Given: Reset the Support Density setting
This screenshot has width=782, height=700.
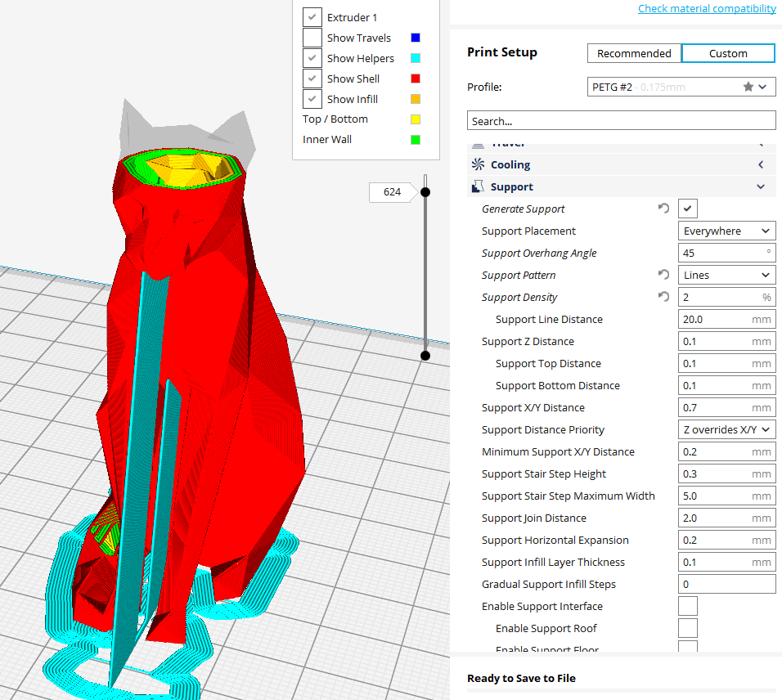Looking at the screenshot, I should click(x=664, y=297).
